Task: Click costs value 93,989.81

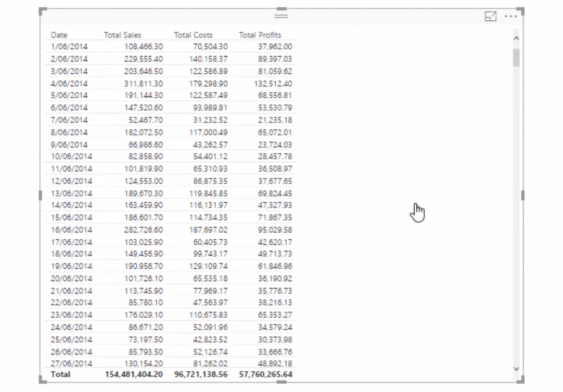Action: 210,108
